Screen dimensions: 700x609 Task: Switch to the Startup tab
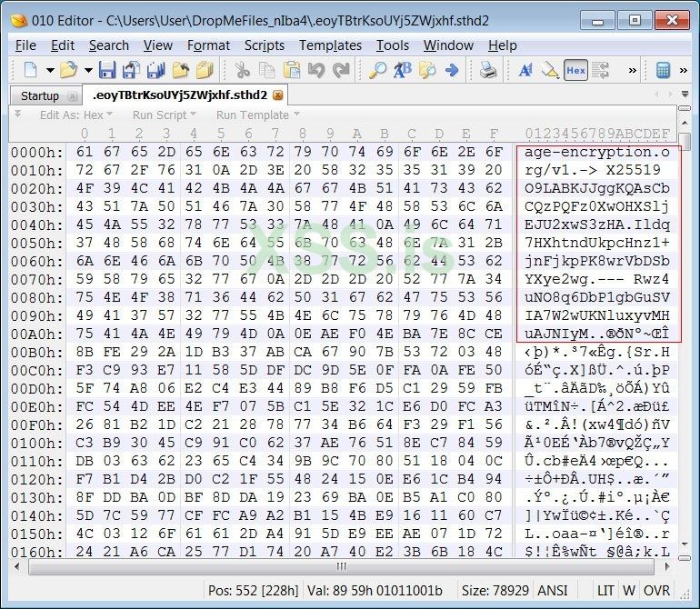[40, 96]
